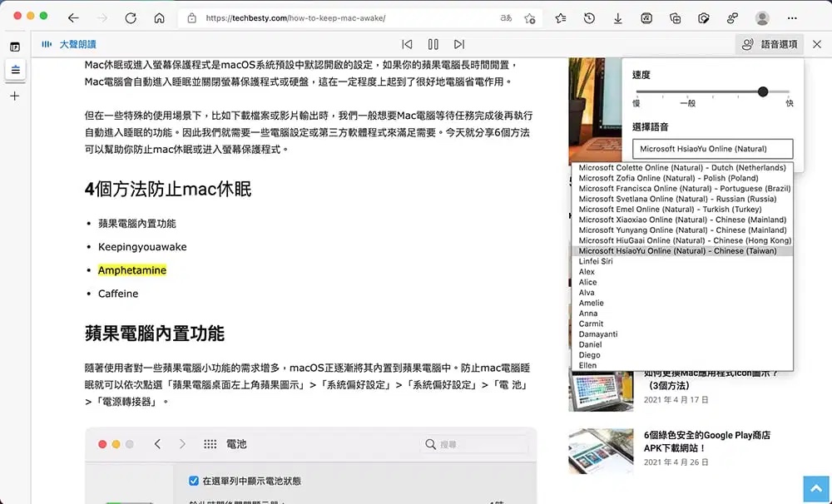Open the 選擇語音 voice dropdown

click(x=713, y=149)
